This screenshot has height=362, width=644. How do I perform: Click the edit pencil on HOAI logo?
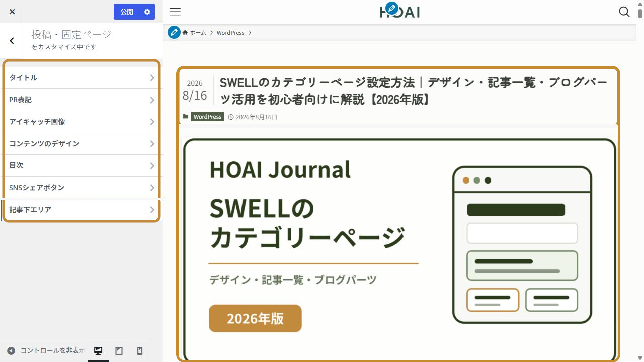click(391, 8)
